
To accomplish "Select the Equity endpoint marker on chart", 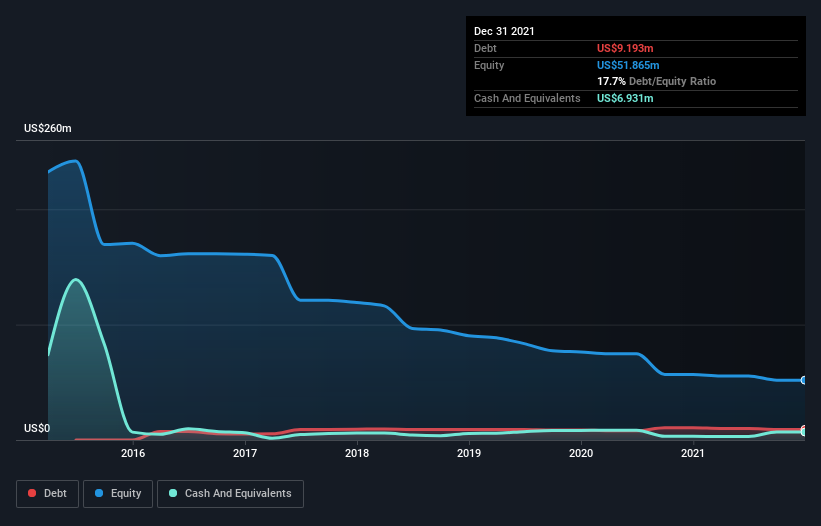I will [x=804, y=380].
